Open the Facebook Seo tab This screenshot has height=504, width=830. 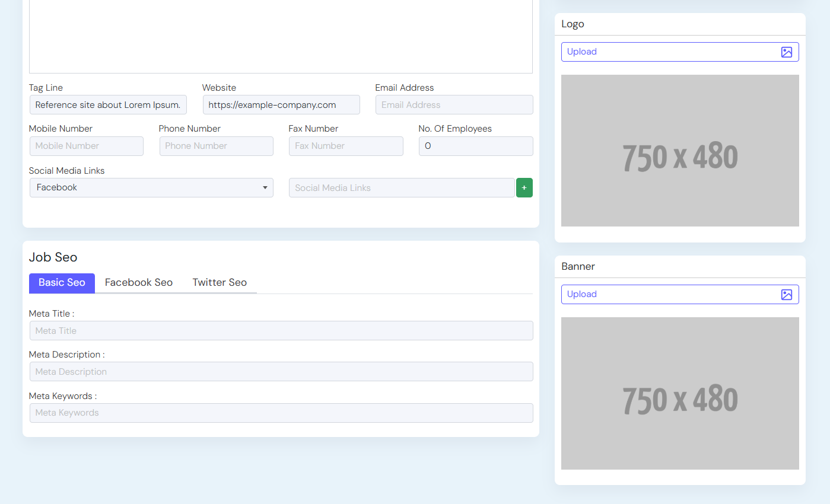click(x=138, y=283)
